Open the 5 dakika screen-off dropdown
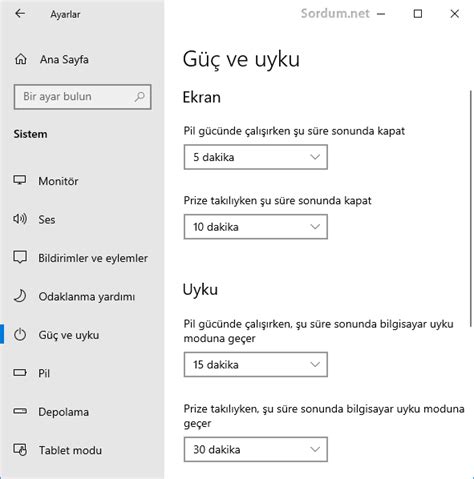 pyautogui.click(x=256, y=157)
